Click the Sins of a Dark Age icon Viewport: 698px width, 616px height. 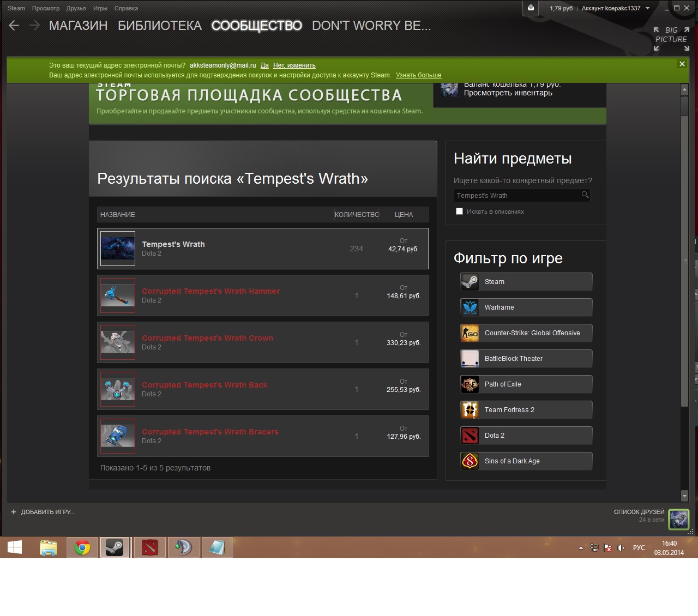coord(470,461)
